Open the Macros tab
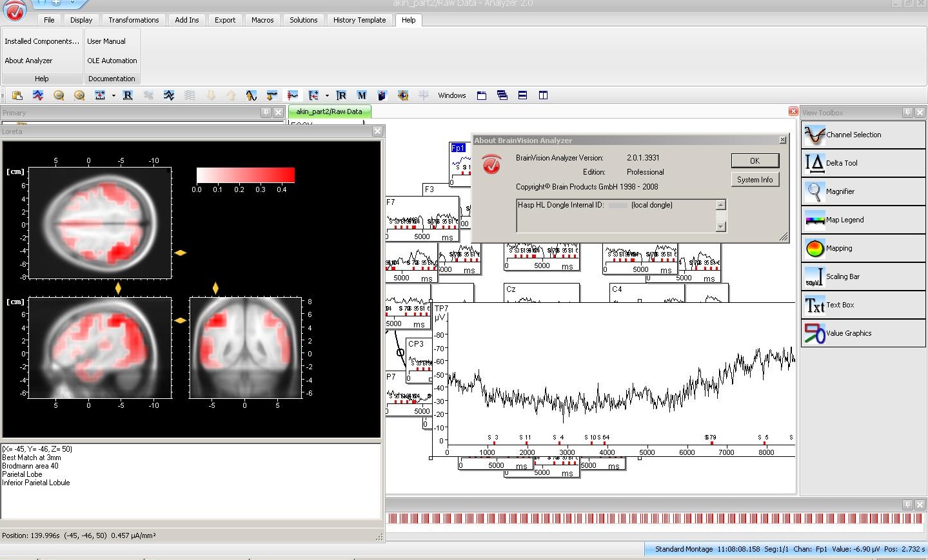 262,20
